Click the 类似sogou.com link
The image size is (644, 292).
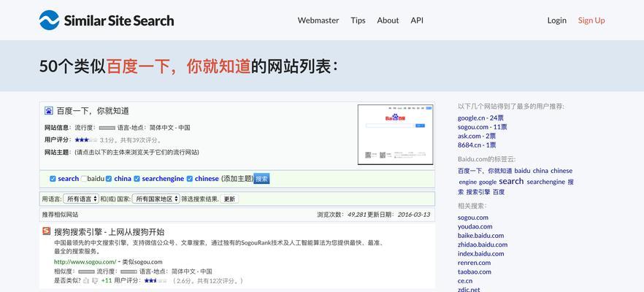[142, 261]
